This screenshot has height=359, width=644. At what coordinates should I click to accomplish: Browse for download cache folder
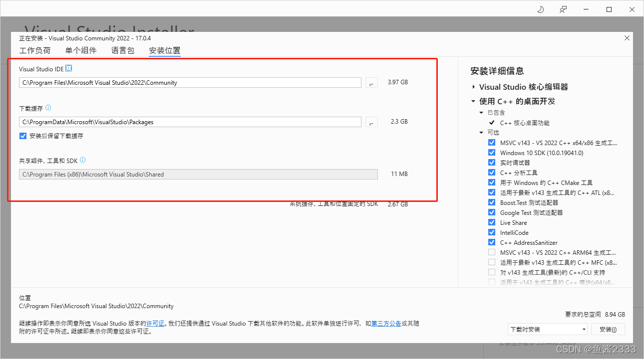[371, 122]
